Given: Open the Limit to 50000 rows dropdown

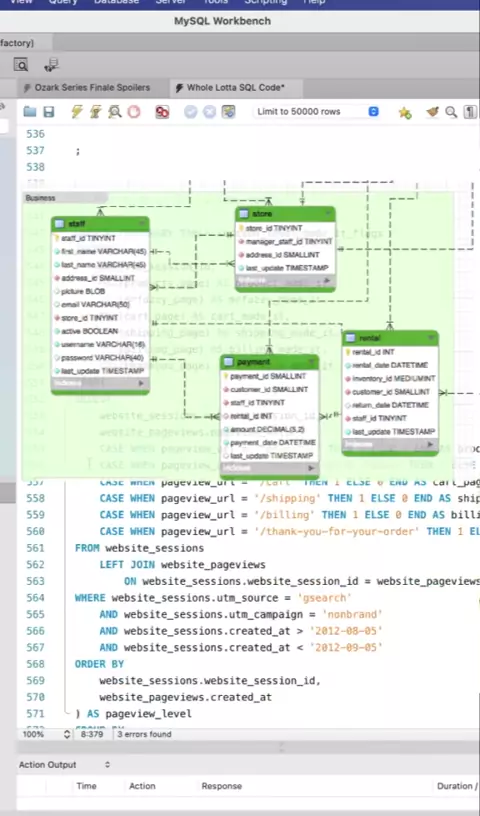Looking at the screenshot, I should pyautogui.click(x=317, y=111).
